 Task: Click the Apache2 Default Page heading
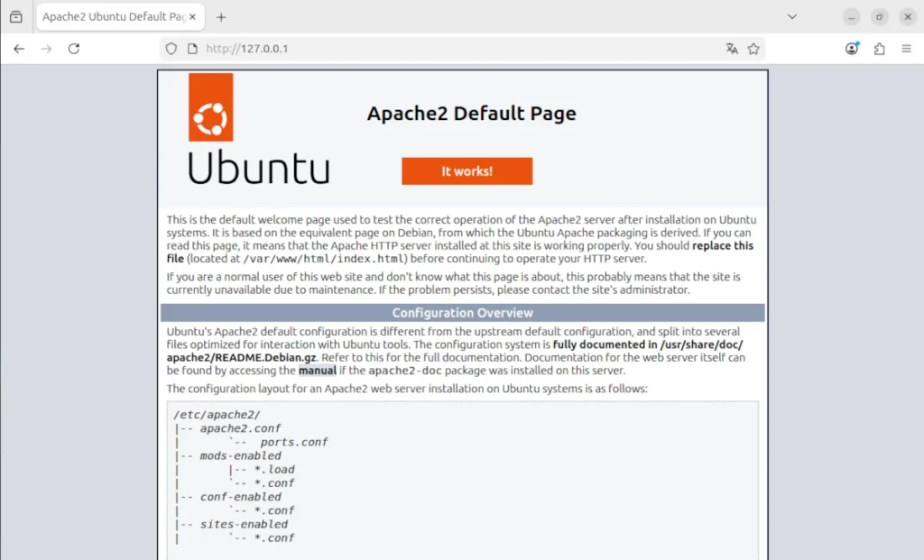pyautogui.click(x=471, y=113)
